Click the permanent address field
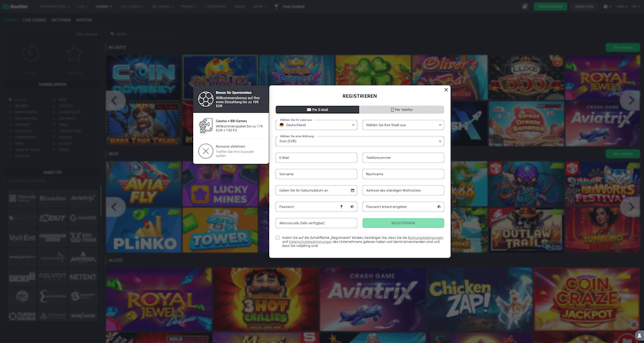This screenshot has height=343, width=644. (403, 190)
